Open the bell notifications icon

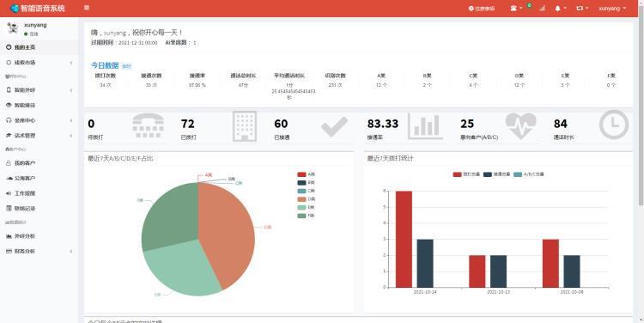click(558, 9)
